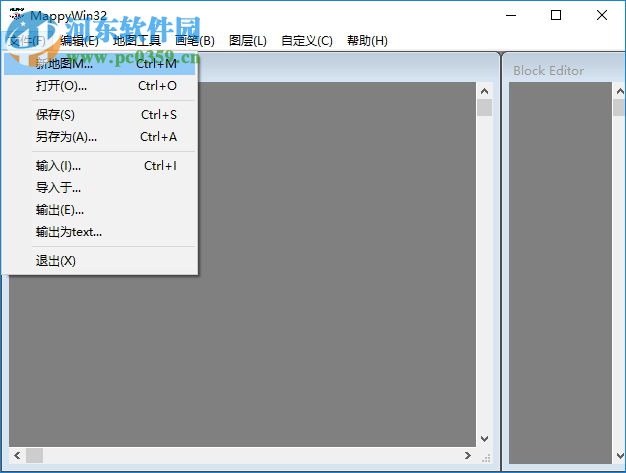Maximize the MappyWin32 window
The image size is (626, 473).
556,15
